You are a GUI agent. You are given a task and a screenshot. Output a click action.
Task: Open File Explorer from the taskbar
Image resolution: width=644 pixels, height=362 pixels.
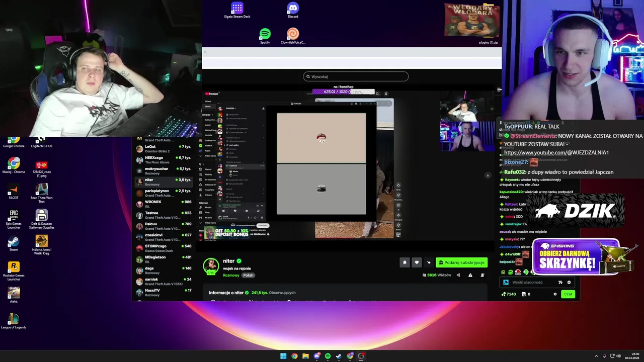tap(305, 356)
